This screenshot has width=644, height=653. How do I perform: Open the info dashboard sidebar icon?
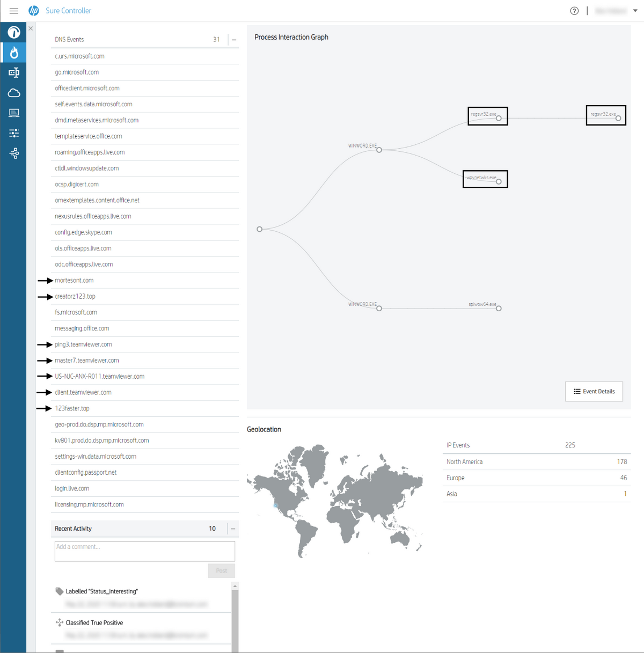point(14,33)
